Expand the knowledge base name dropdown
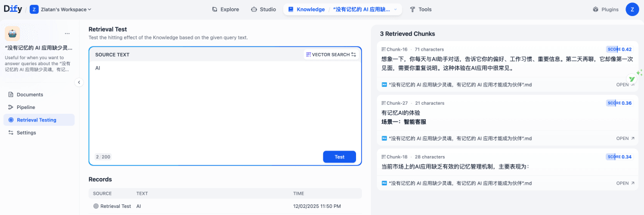The height and width of the screenshot is (215, 644). click(365, 9)
